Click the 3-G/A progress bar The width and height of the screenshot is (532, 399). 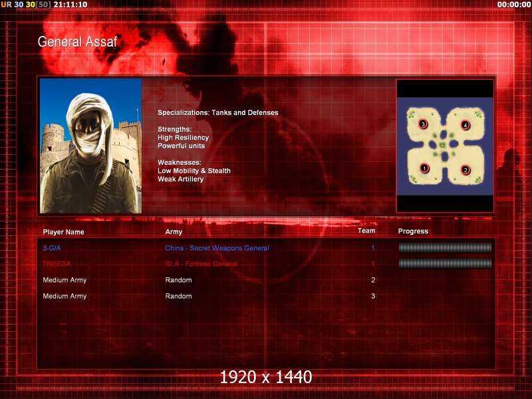point(445,247)
